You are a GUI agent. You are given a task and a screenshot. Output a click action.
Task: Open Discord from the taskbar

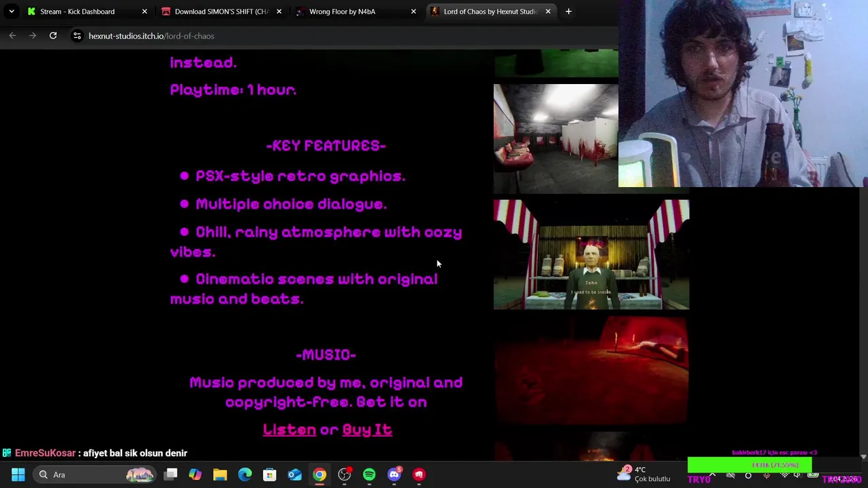coord(394,474)
